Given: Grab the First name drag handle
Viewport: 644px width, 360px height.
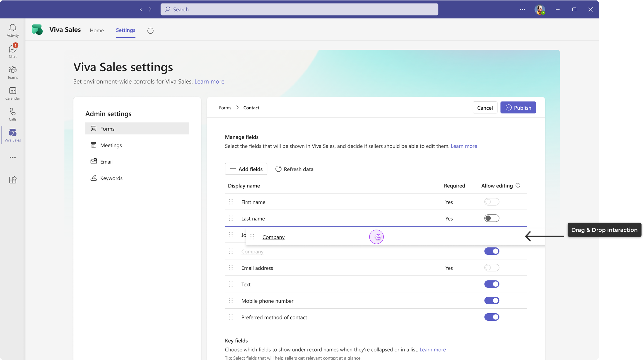Looking at the screenshot, I should [231, 202].
